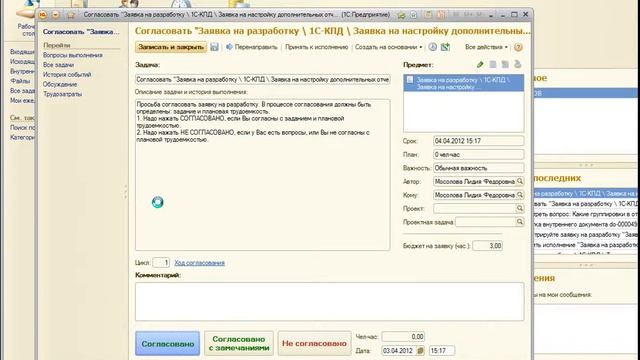Click the План field showing 0 чел-час

478,154
